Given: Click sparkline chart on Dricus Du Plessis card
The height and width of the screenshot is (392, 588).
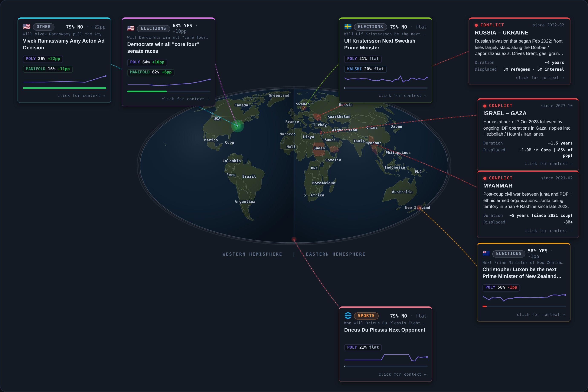Looking at the screenshot, I should tap(386, 358).
